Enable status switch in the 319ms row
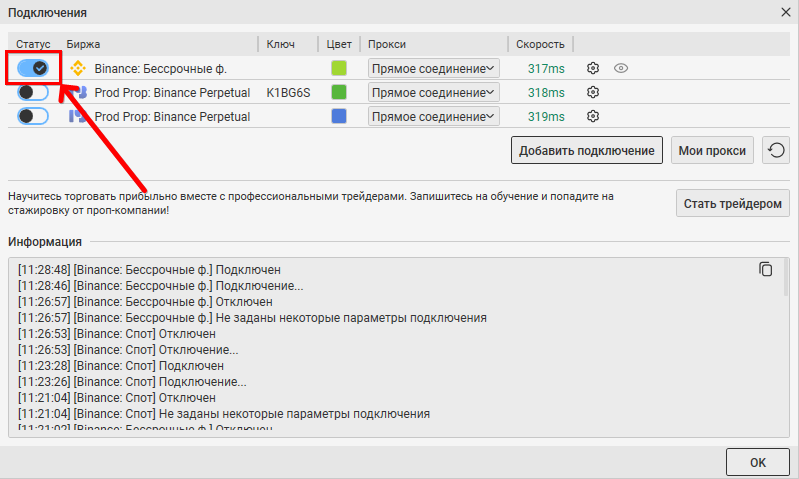This screenshot has width=799, height=479. pos(33,116)
